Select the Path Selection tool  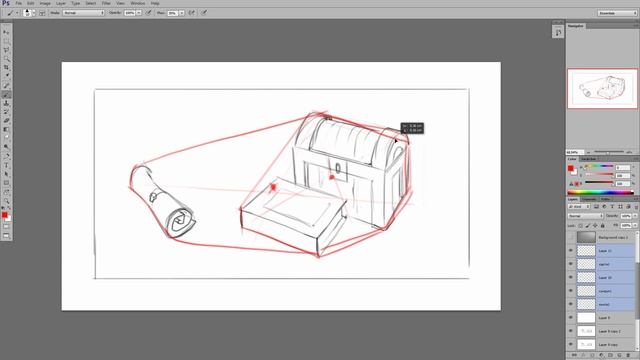pos(6,174)
